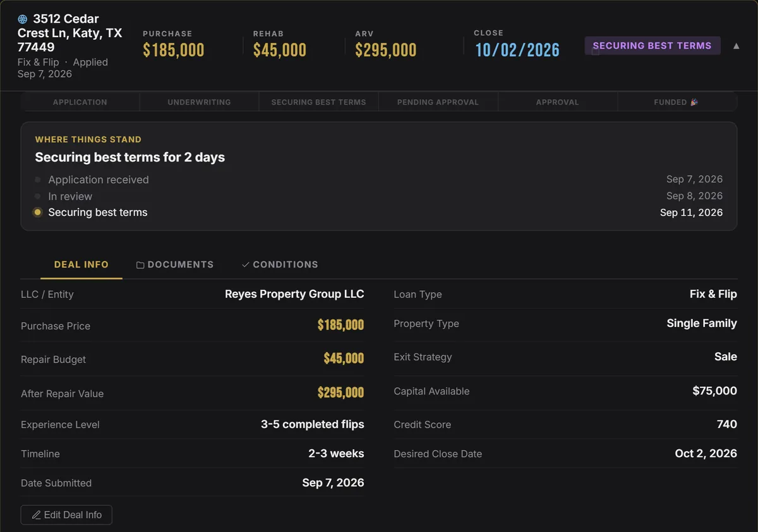Select the Funded stage label
This screenshot has height=532, width=758.
tap(670, 102)
